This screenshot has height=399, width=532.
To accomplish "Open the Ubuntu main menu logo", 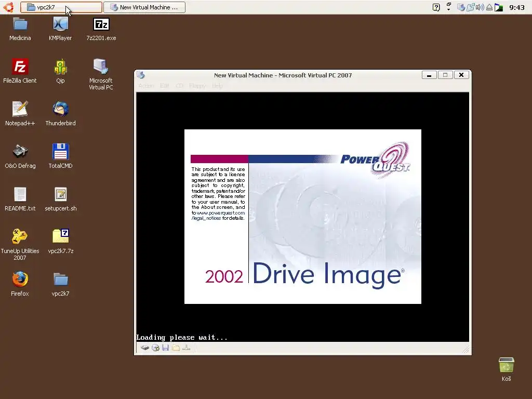I will [x=8, y=7].
